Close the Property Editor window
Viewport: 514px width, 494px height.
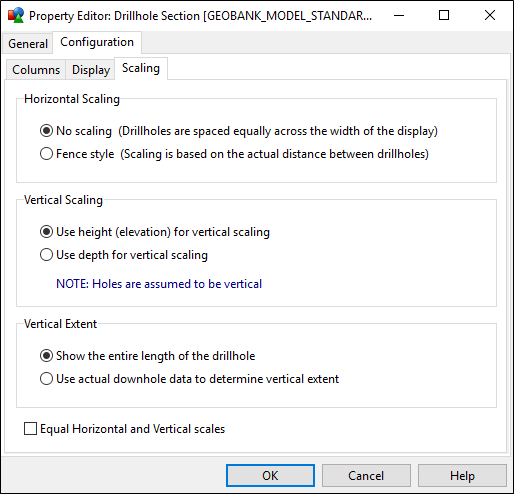point(490,15)
